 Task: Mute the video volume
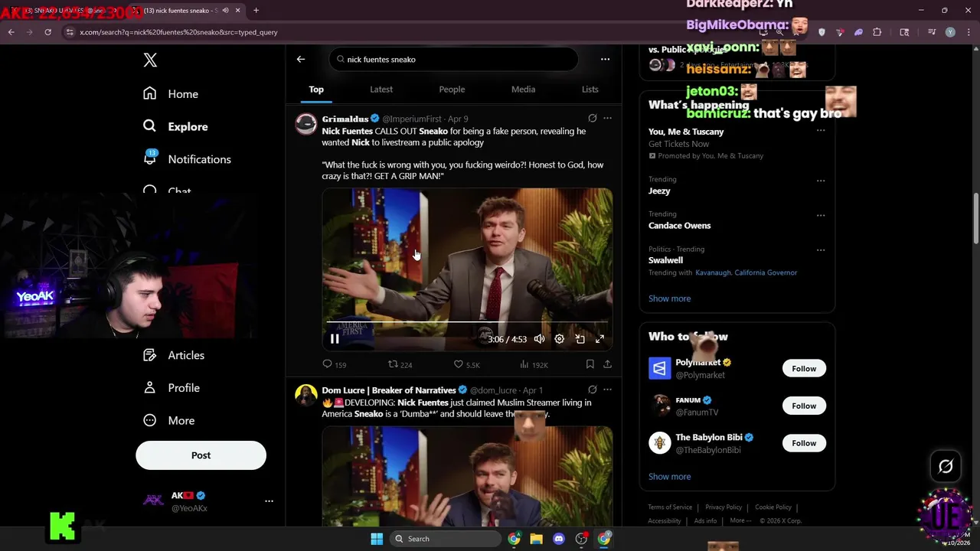click(x=539, y=339)
